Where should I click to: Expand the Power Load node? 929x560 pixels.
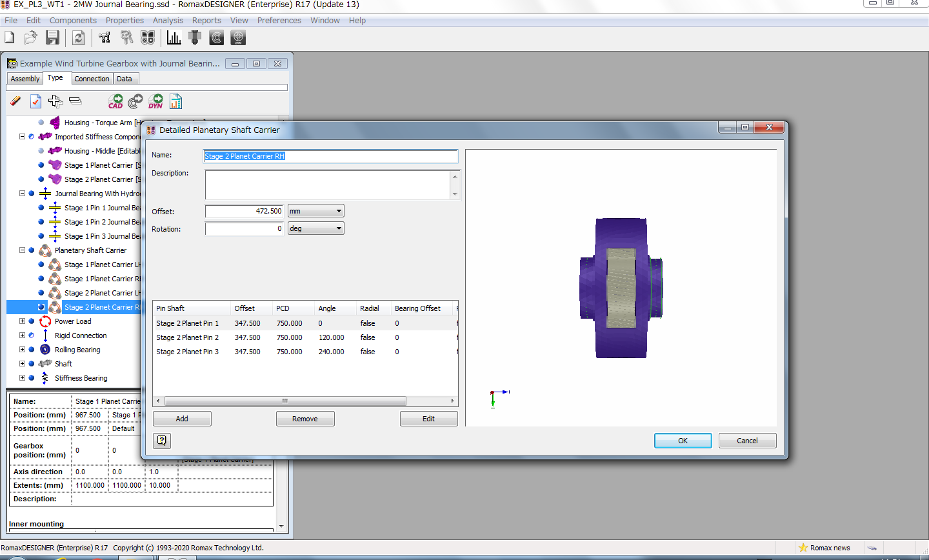pos(22,321)
